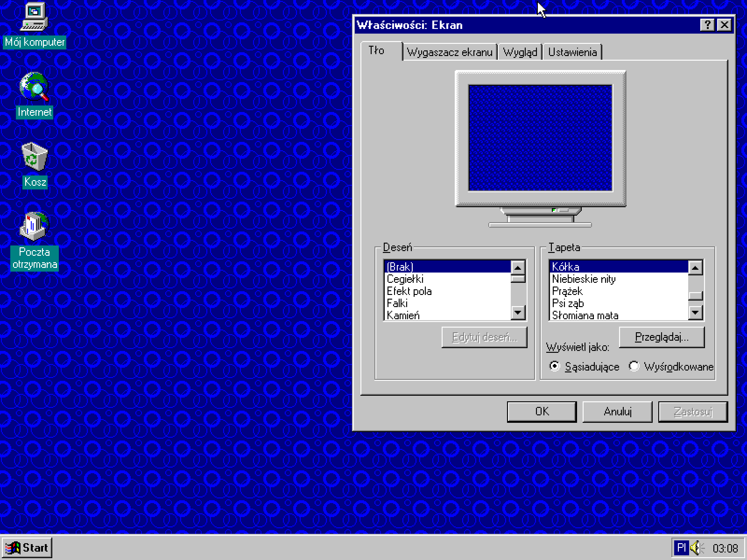Click the Tapeta list scrollbar thumb
This screenshot has width=747, height=560.
(x=695, y=296)
